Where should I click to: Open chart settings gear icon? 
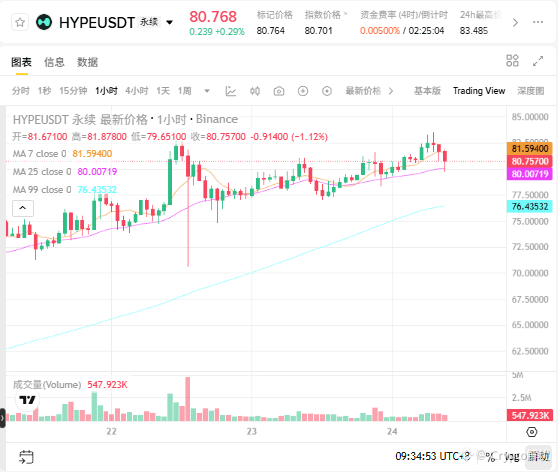click(532, 432)
